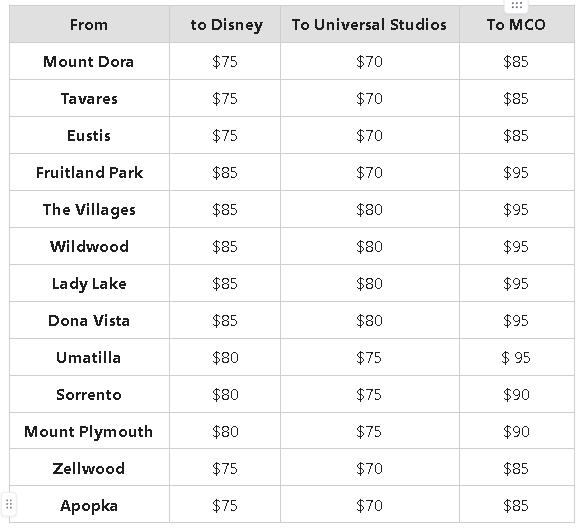Select the From header cell
586x532 pixels.
89,24
